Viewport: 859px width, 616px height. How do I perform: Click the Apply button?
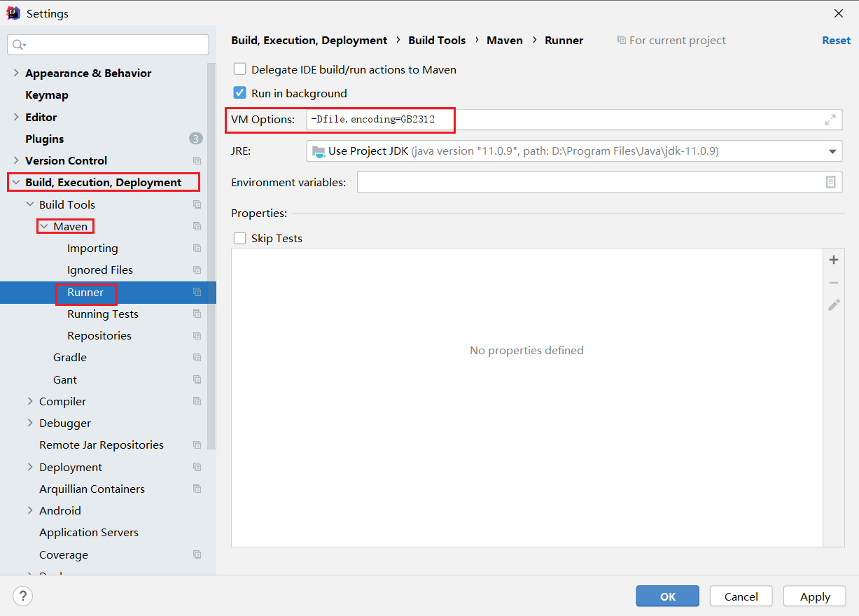[x=815, y=596]
